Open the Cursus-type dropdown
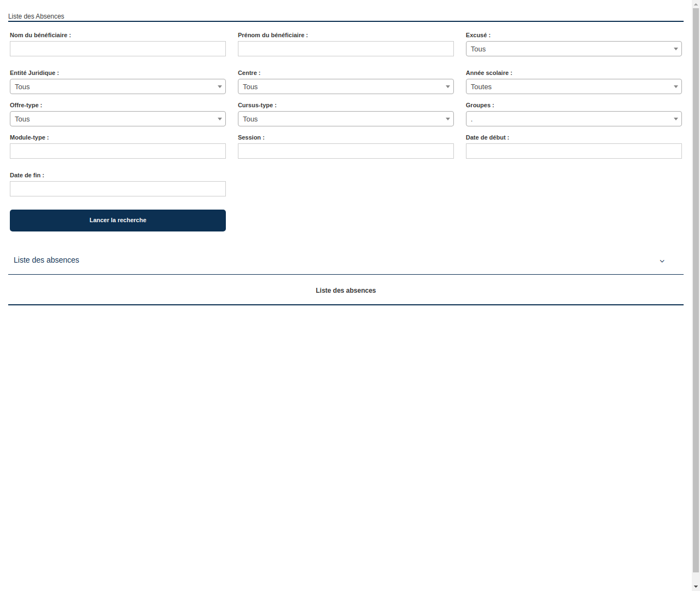The width and height of the screenshot is (700, 591). tap(346, 119)
